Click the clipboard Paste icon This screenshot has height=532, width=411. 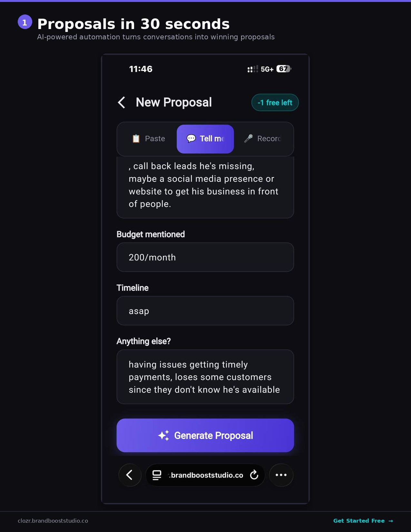point(136,139)
